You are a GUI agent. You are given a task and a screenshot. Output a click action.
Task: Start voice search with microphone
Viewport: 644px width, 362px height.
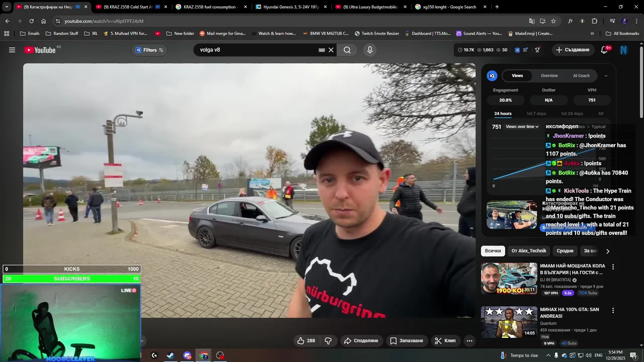[x=370, y=50]
